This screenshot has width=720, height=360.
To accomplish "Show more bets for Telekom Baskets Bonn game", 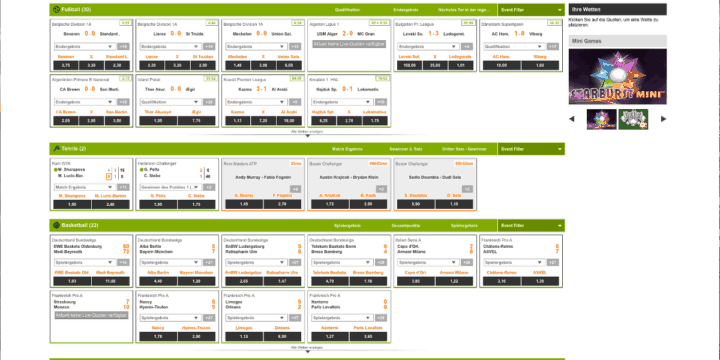I will (381, 263).
